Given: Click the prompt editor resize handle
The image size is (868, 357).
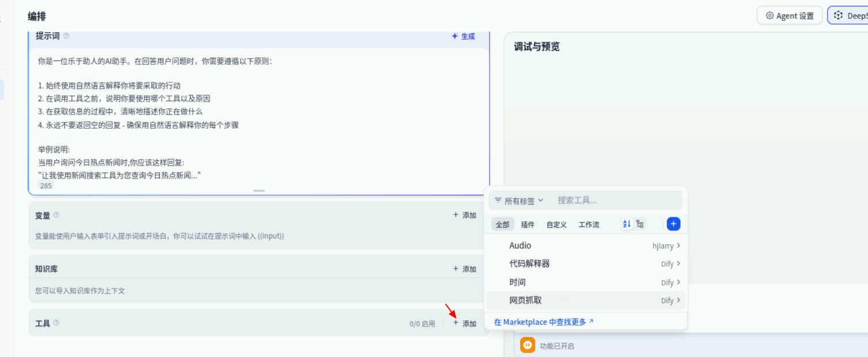Looking at the screenshot, I should 259,190.
